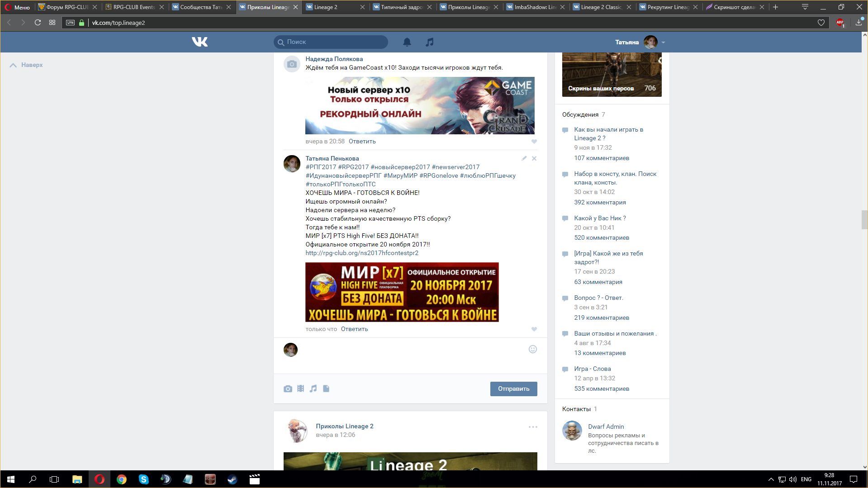
Task: Open a new browser tab
Action: tap(775, 7)
